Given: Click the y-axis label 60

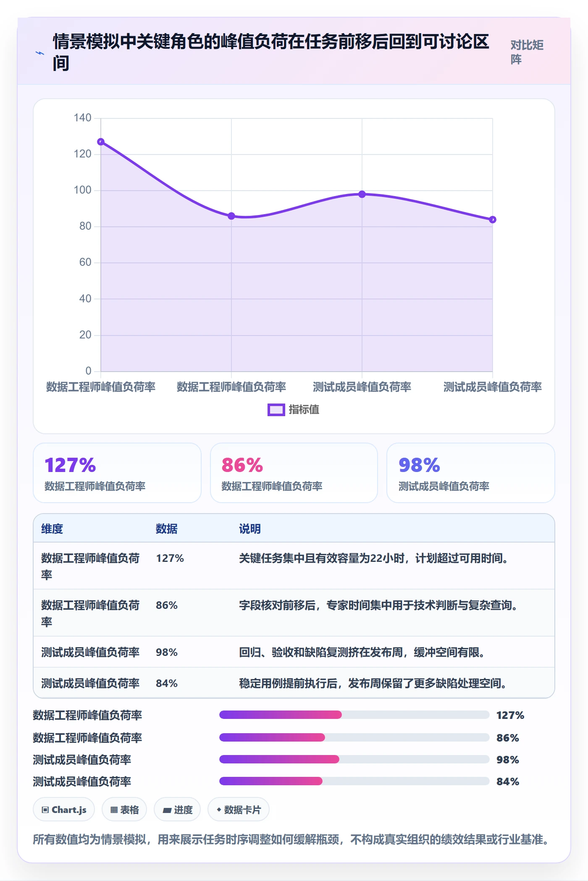Looking at the screenshot, I should tap(85, 262).
